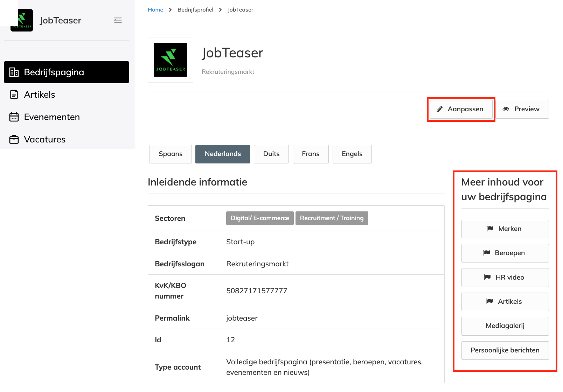Image resolution: width=563 pixels, height=392 pixels.
Task: Click the Bedrijfsprofiel breadcrumb
Action: [x=195, y=10]
